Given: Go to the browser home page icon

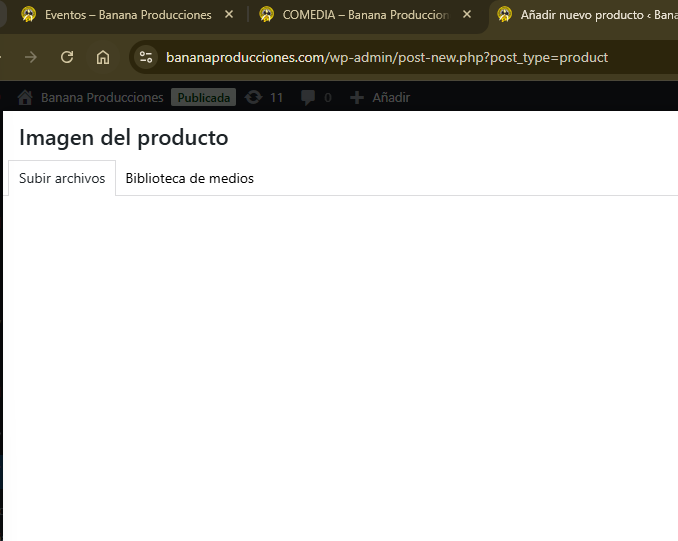Looking at the screenshot, I should [x=103, y=57].
